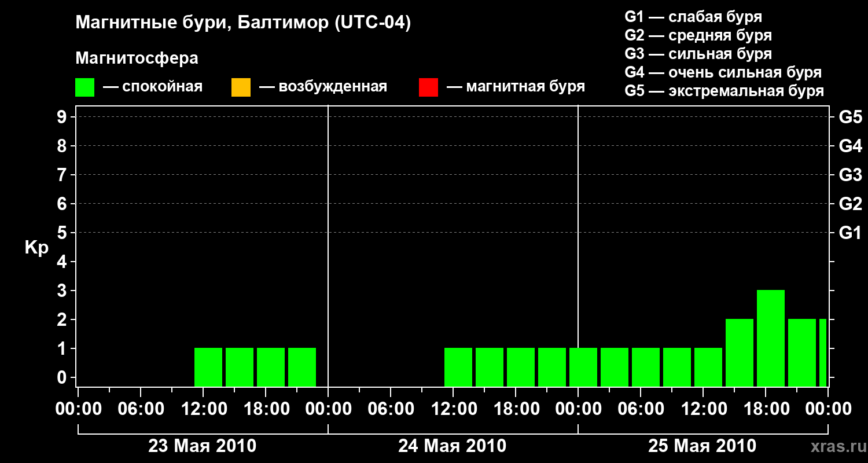Click the right-axis 'G4' level label

851,146
